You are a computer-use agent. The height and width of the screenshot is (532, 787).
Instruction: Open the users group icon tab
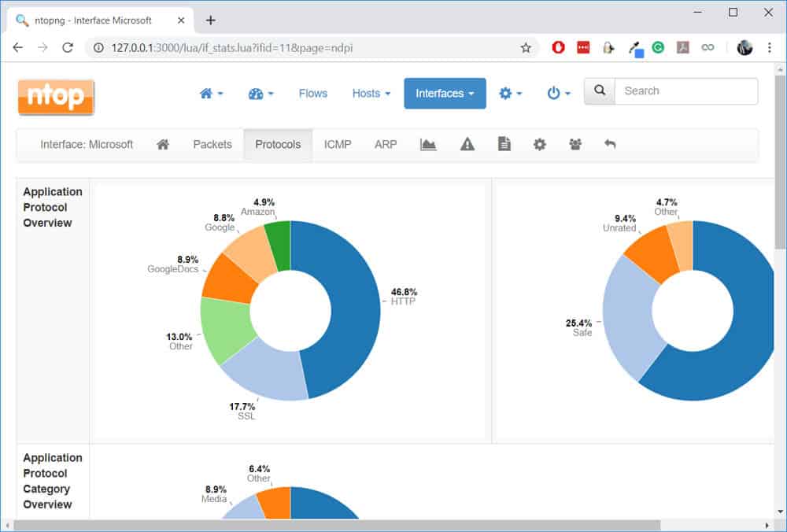(x=575, y=145)
